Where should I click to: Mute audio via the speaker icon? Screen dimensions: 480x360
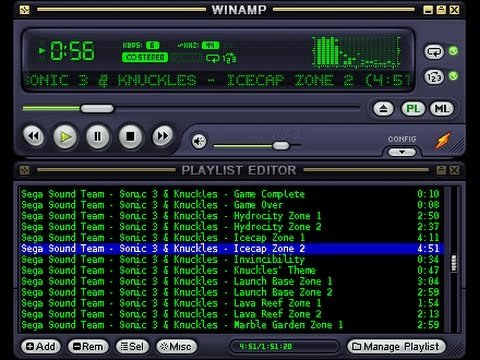199,141
